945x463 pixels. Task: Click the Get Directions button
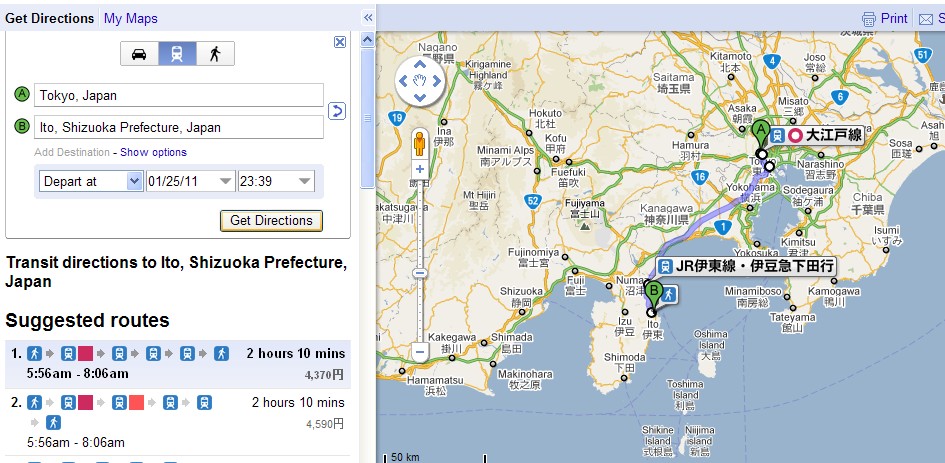pyautogui.click(x=271, y=221)
